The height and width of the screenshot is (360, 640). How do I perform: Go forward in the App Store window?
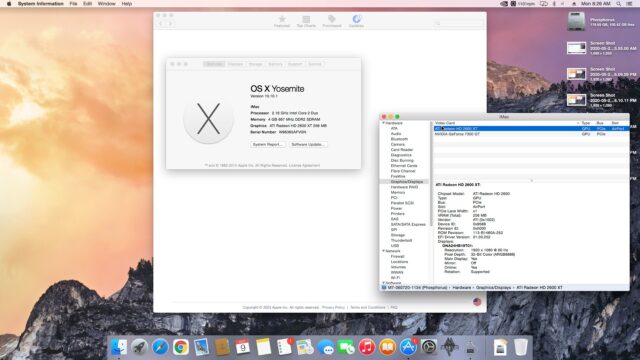pyautogui.click(x=170, y=24)
